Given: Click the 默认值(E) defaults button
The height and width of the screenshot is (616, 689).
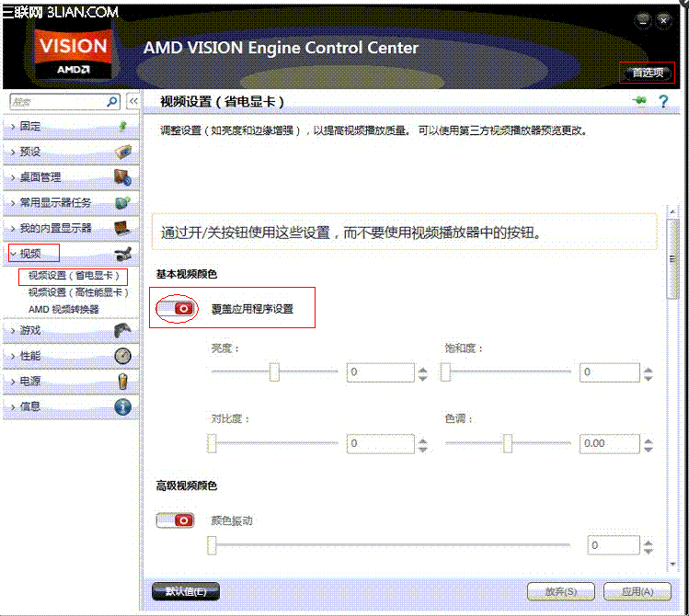Looking at the screenshot, I should [x=186, y=591].
